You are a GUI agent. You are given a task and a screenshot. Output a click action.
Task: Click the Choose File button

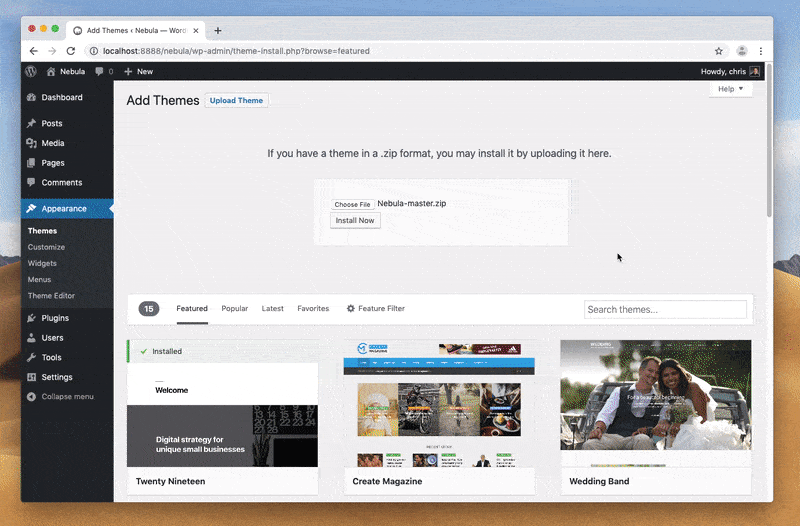click(352, 204)
